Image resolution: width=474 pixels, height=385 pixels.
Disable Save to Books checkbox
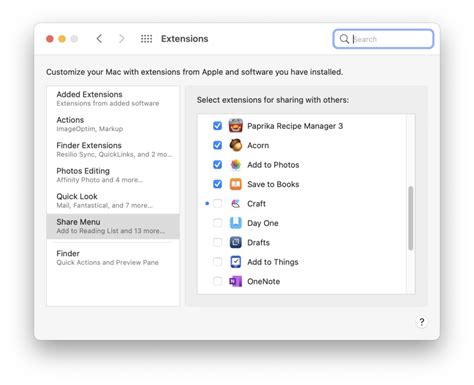(x=217, y=184)
